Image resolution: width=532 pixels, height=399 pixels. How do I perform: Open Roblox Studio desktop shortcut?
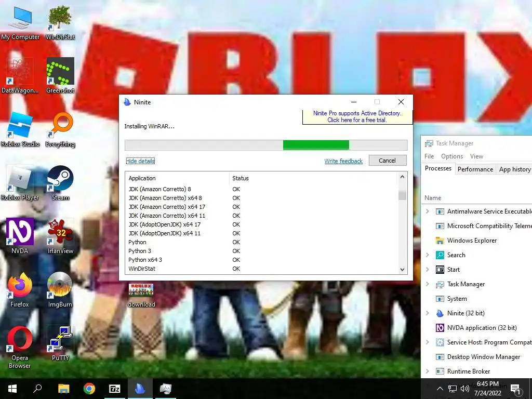pos(20,129)
